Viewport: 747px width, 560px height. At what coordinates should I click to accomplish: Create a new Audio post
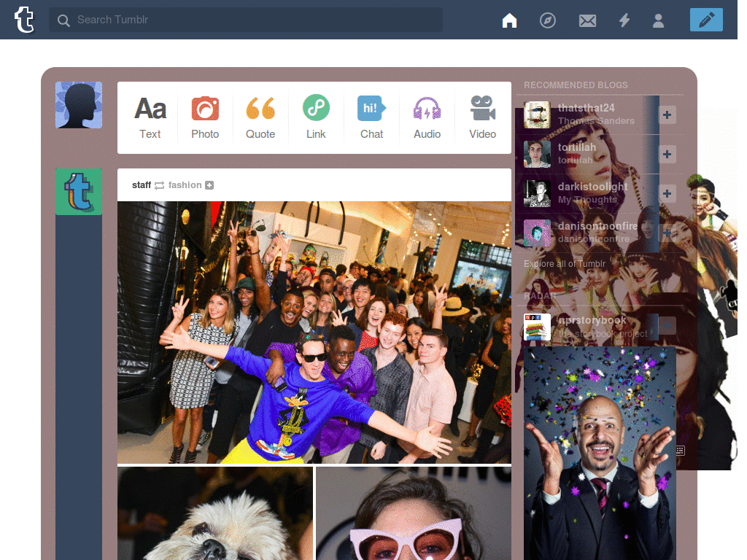pyautogui.click(x=427, y=117)
